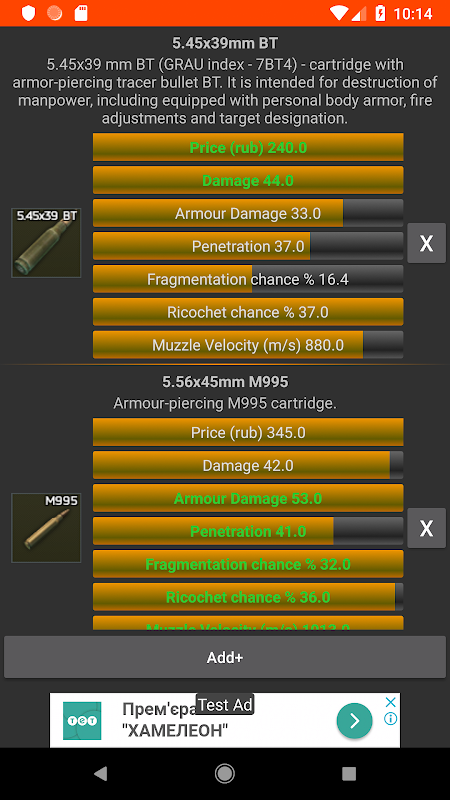Select the Penetration 37.0 bar
This screenshot has height=800, width=450.
tap(248, 246)
